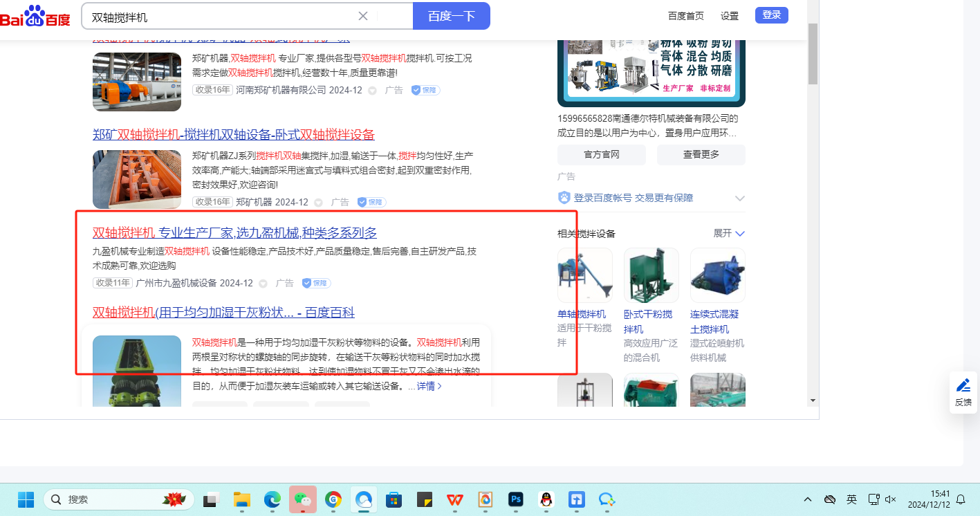The width and height of the screenshot is (980, 516).
Task: Click the scrollbar down arrow
Action: [813, 400]
